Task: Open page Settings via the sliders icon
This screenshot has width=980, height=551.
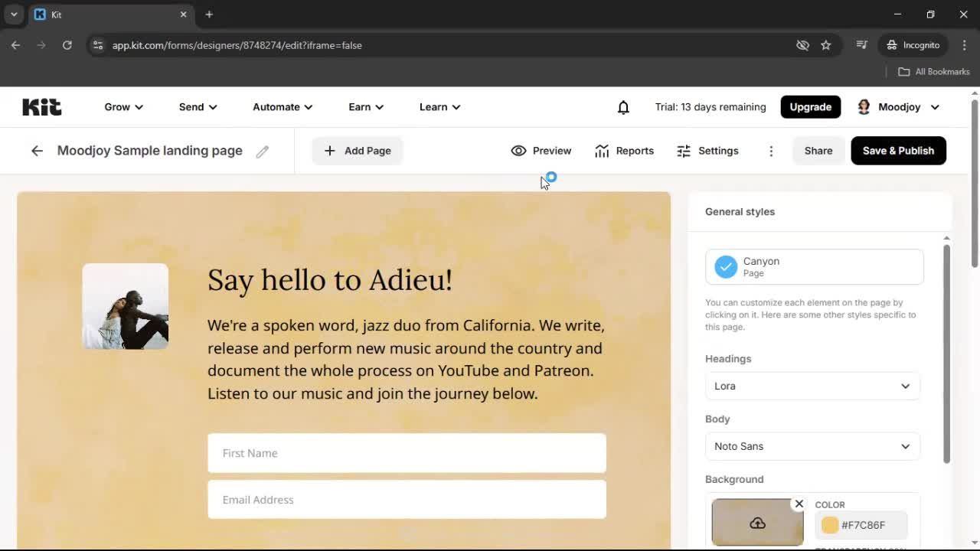Action: click(683, 151)
